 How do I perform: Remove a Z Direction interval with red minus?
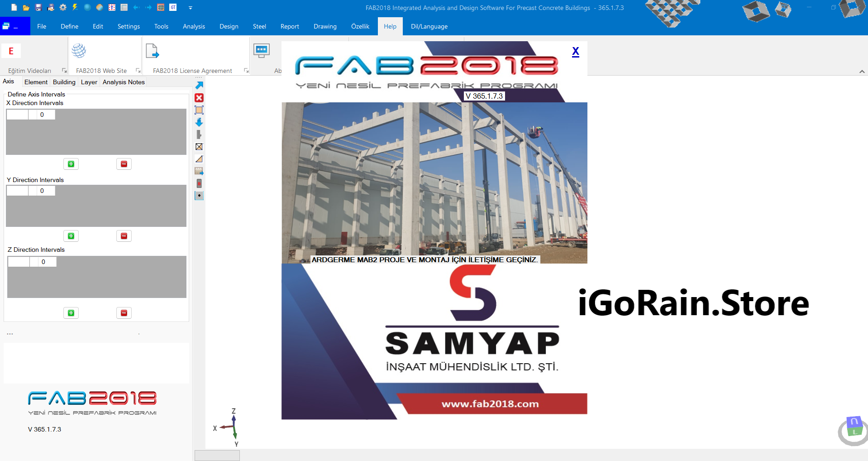pyautogui.click(x=124, y=313)
